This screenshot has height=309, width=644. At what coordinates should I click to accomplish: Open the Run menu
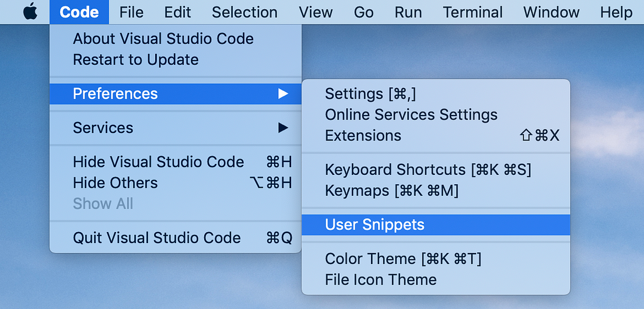coord(408,12)
